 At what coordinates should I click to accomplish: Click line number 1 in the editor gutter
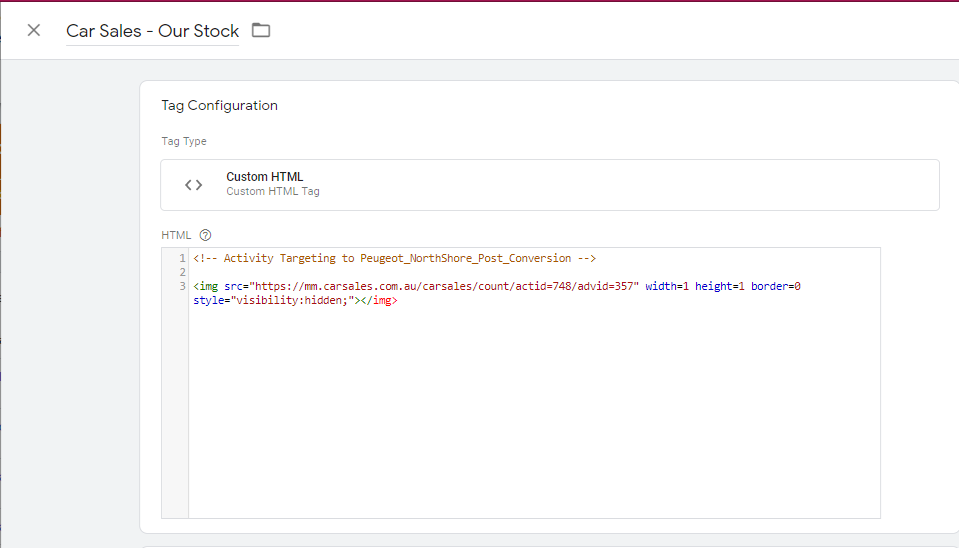182,258
